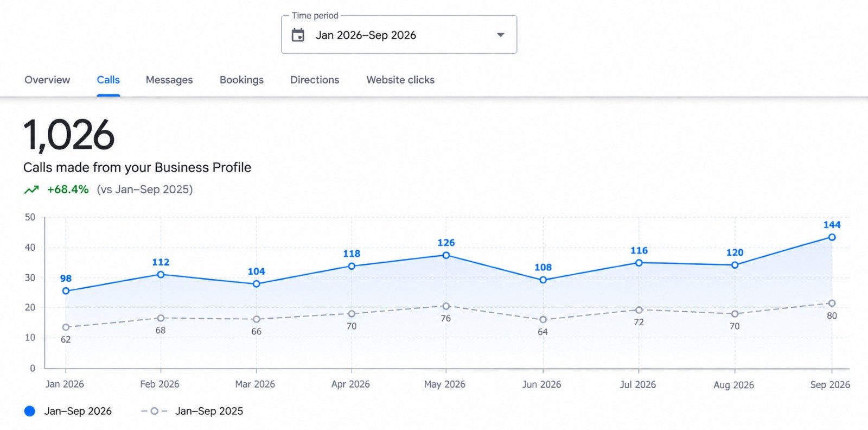The width and height of the screenshot is (868, 430).
Task: Click the green upward trend arrow icon
Action: click(x=31, y=189)
